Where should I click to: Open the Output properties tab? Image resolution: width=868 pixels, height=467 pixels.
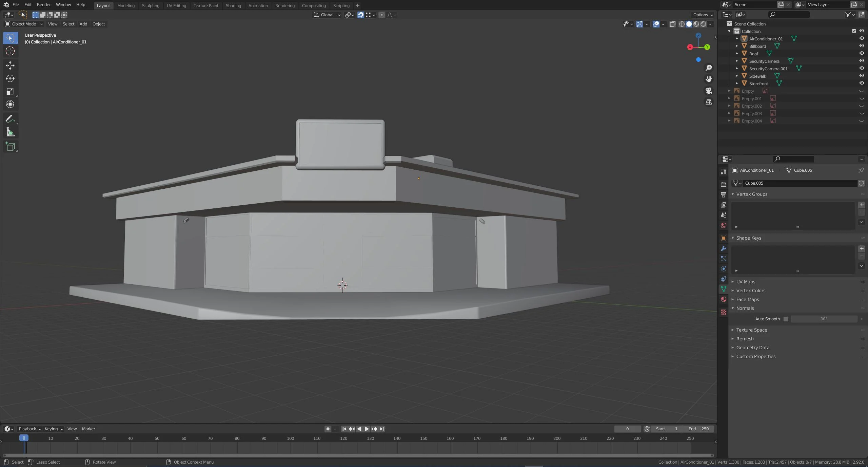(x=724, y=194)
